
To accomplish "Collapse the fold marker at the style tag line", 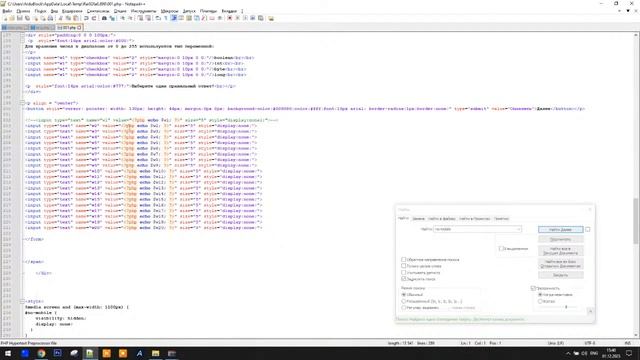I will tap(22, 301).
